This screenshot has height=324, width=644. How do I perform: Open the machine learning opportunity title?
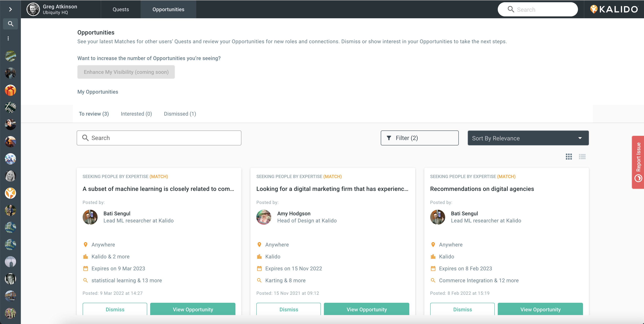158,189
